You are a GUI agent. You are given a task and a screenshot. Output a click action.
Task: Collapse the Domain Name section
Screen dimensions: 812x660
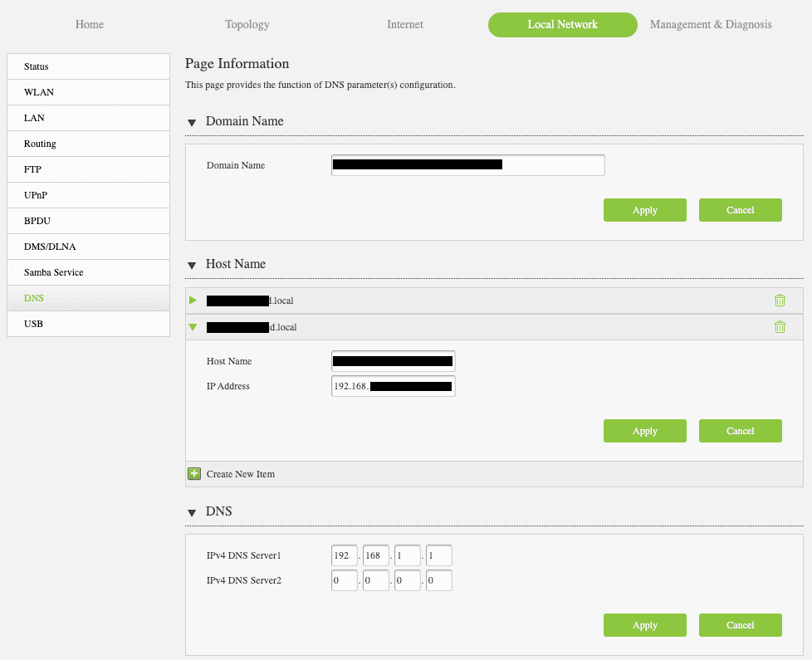point(193,122)
